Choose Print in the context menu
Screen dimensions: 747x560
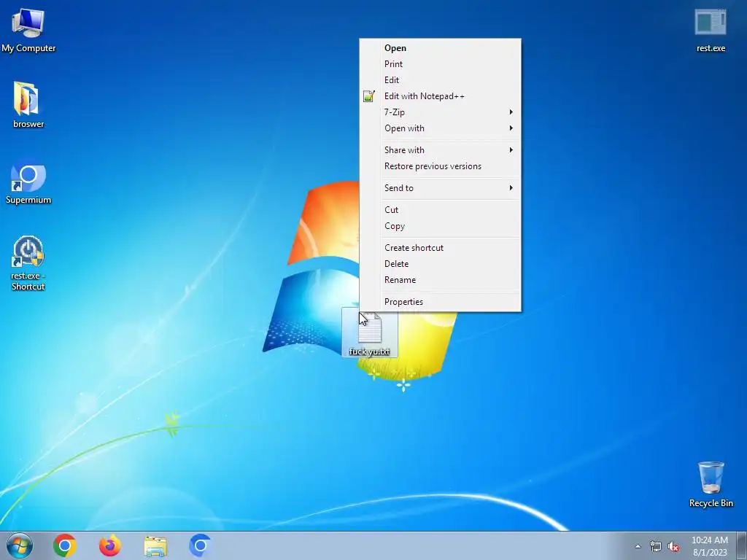coord(440,64)
